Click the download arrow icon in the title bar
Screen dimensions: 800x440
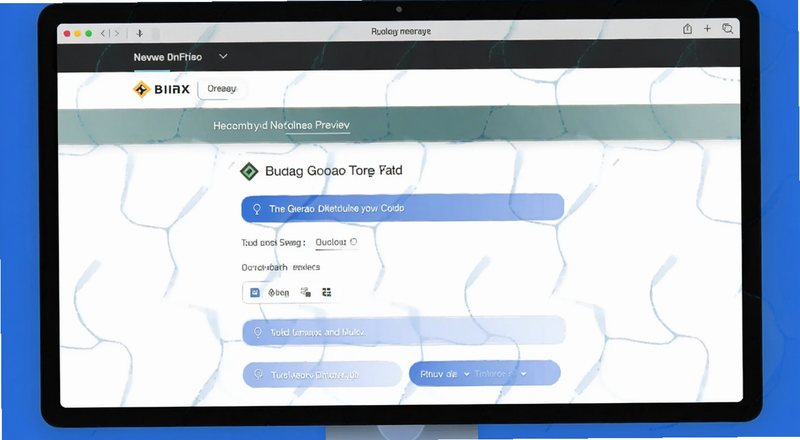139,33
